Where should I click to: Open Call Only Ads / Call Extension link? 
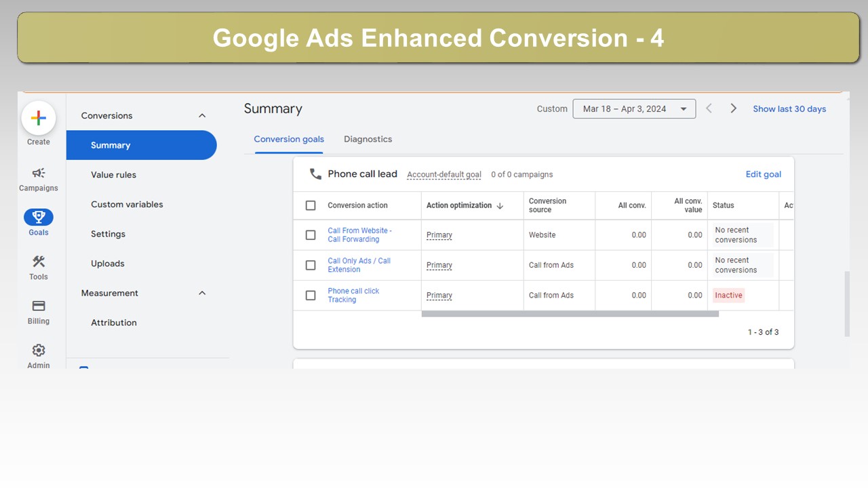click(x=359, y=265)
